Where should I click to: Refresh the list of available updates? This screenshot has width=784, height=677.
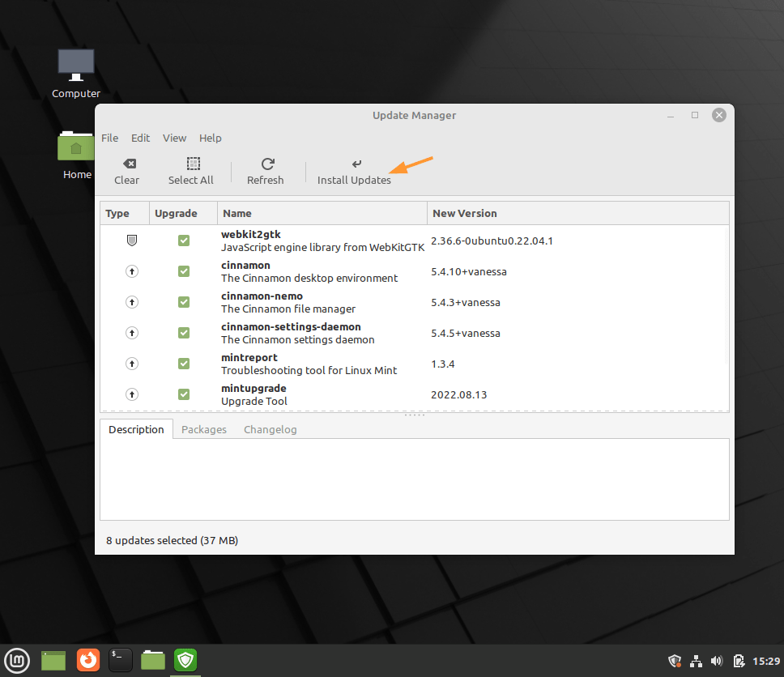[265, 171]
